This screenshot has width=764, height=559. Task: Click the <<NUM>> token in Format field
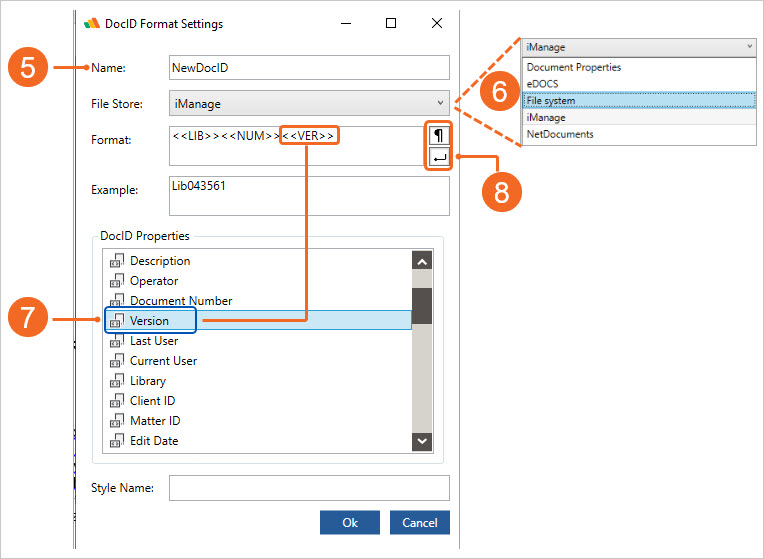(x=251, y=135)
